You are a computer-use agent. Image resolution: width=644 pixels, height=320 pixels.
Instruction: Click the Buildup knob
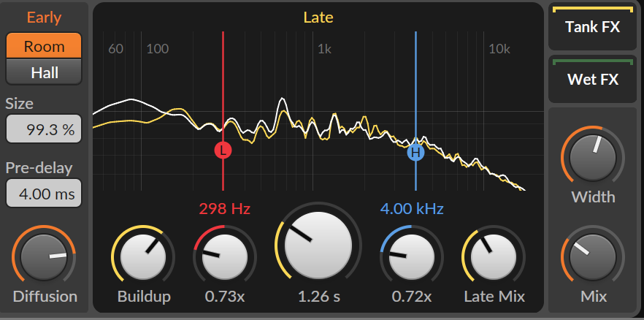click(143, 257)
